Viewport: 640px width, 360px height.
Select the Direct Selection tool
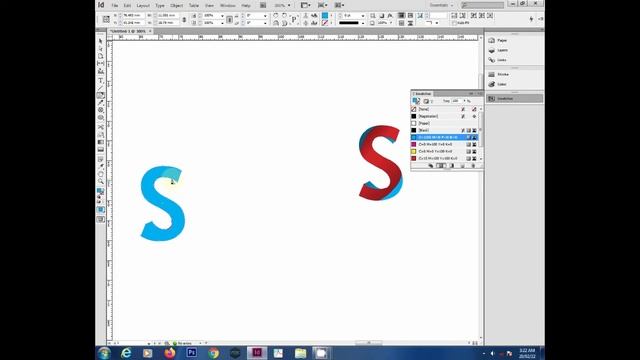coord(100,49)
